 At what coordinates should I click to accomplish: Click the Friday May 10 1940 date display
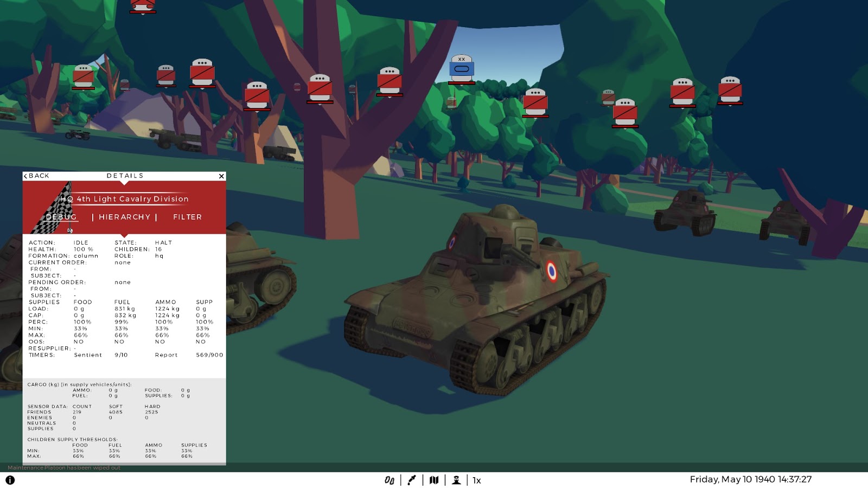[x=751, y=479]
